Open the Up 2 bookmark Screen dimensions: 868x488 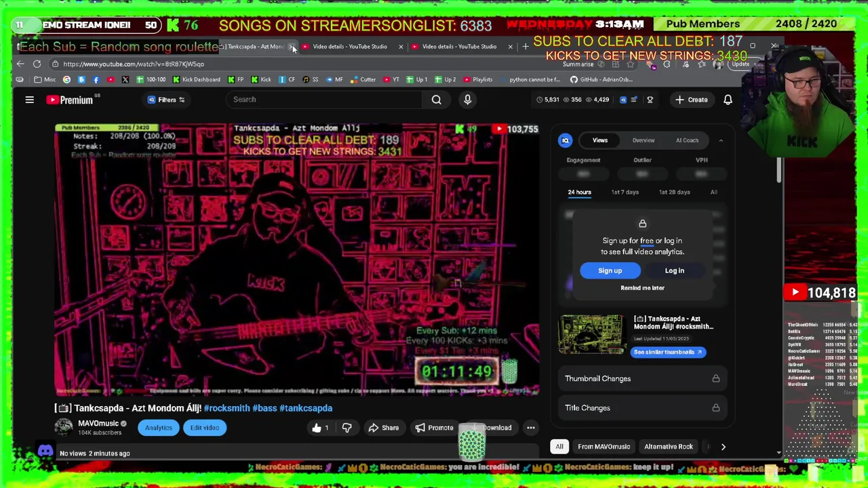tap(446, 79)
